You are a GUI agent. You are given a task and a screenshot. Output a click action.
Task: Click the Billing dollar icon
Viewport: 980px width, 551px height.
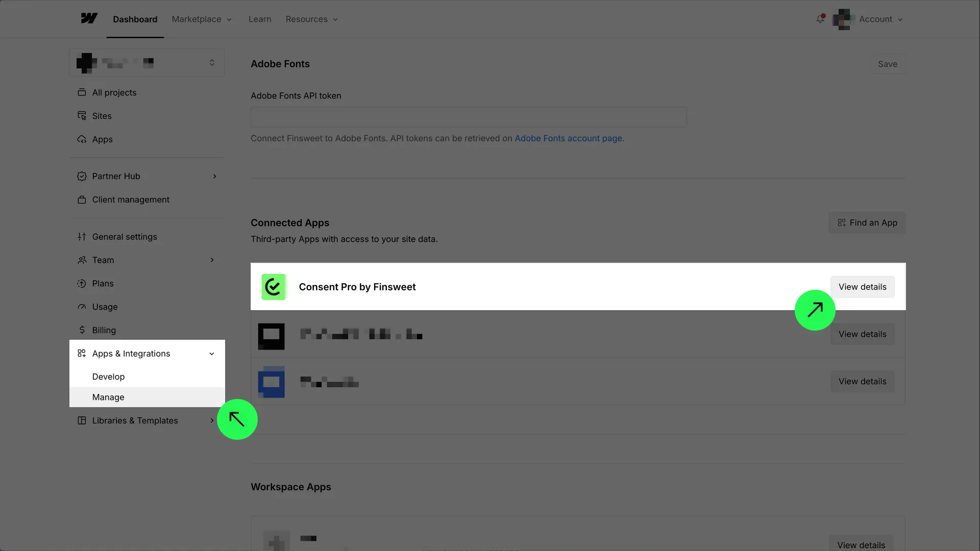(82, 330)
